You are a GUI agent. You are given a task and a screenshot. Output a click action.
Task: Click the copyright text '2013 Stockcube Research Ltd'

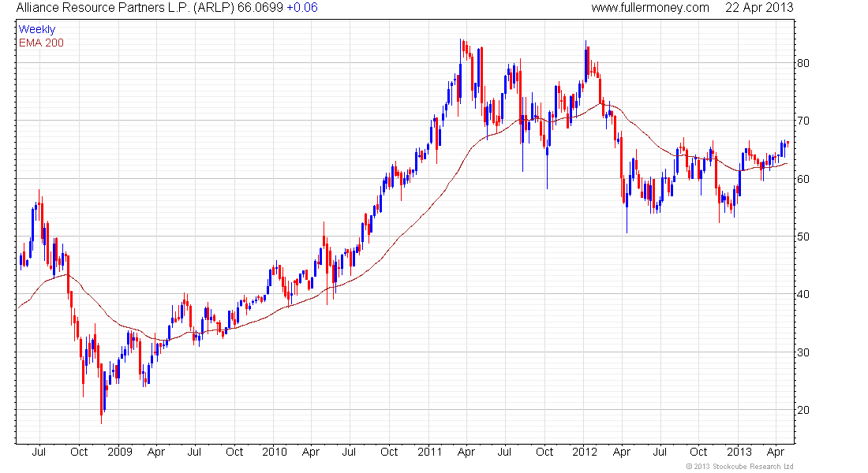point(743,467)
